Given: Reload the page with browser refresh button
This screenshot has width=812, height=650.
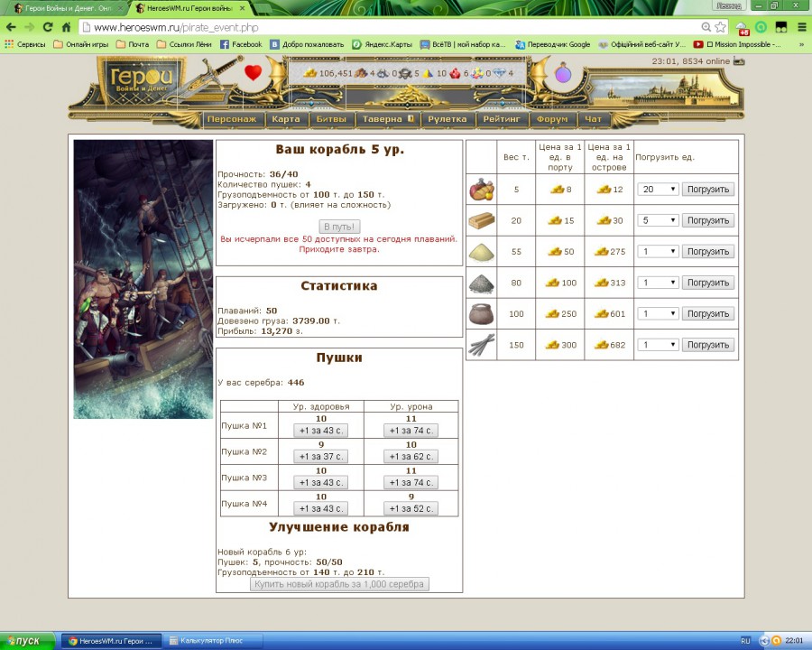Looking at the screenshot, I should tap(48, 27).
